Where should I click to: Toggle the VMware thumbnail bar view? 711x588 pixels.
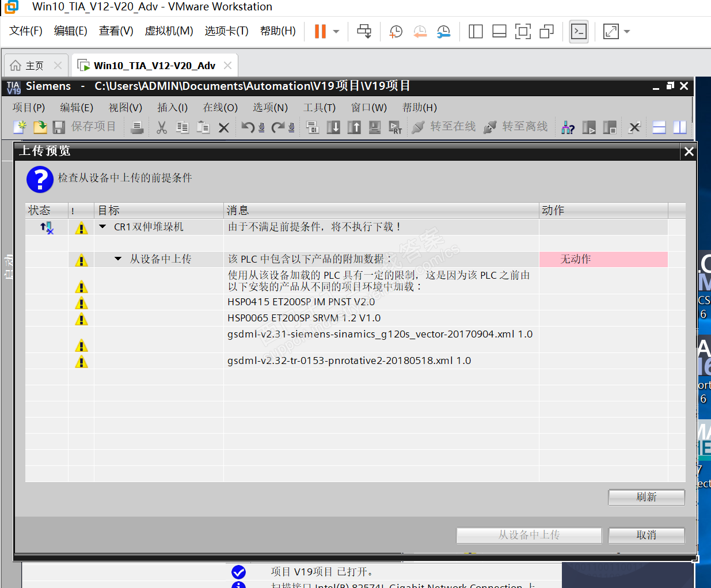499,32
